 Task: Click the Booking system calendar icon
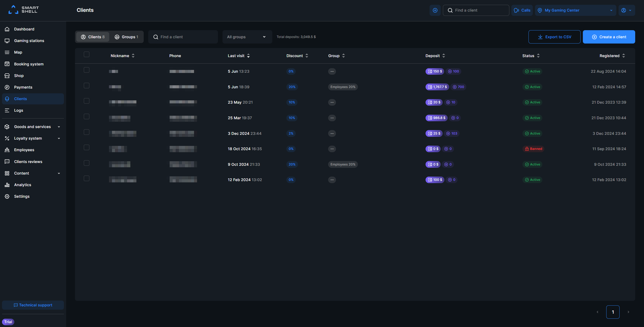tap(7, 64)
